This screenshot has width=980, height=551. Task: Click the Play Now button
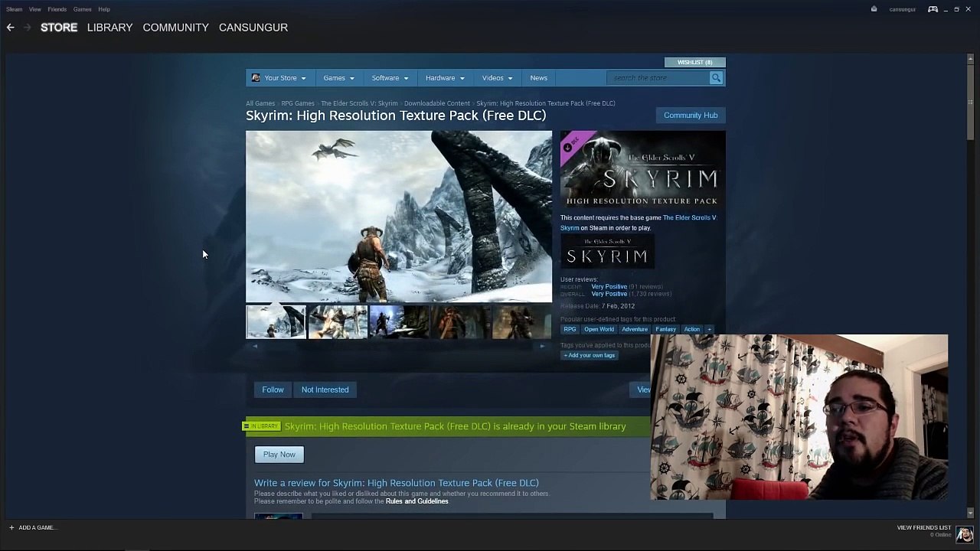(x=279, y=455)
